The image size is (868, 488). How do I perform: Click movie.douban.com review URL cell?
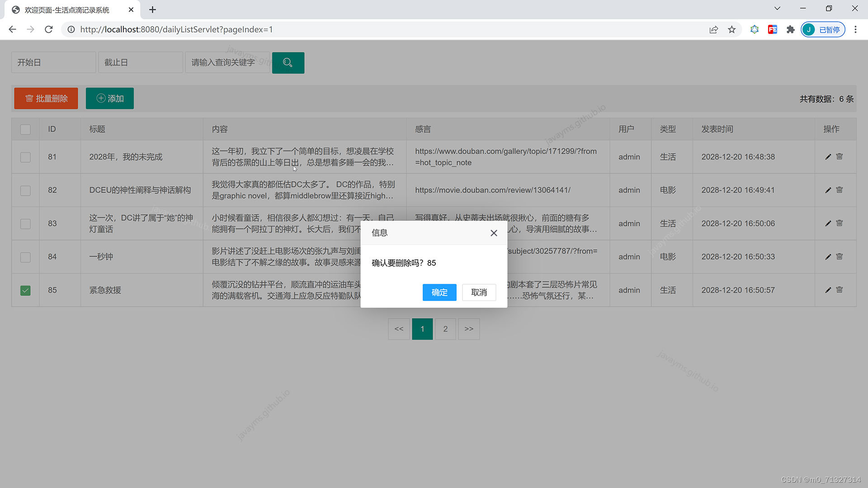493,190
